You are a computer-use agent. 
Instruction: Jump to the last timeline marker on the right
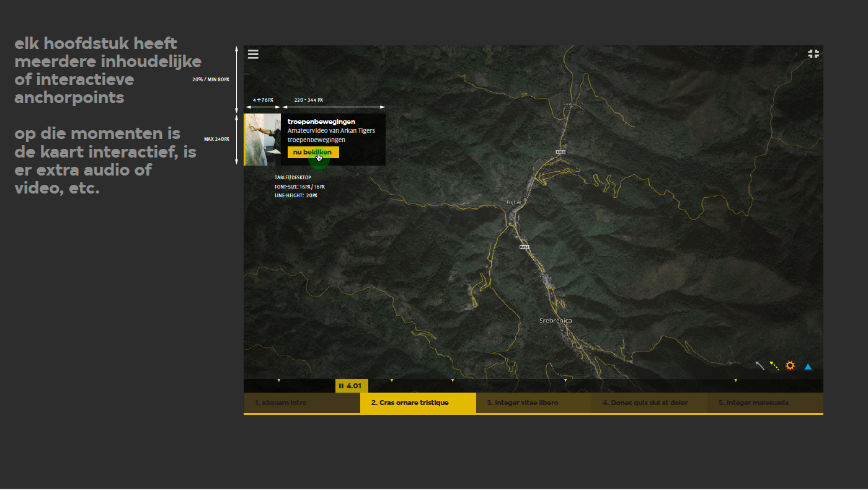tap(736, 380)
